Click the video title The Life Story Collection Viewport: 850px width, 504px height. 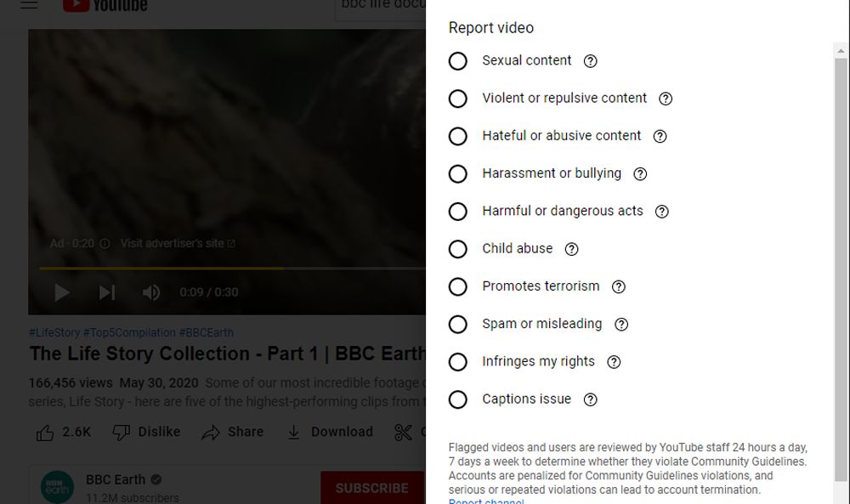[227, 354]
